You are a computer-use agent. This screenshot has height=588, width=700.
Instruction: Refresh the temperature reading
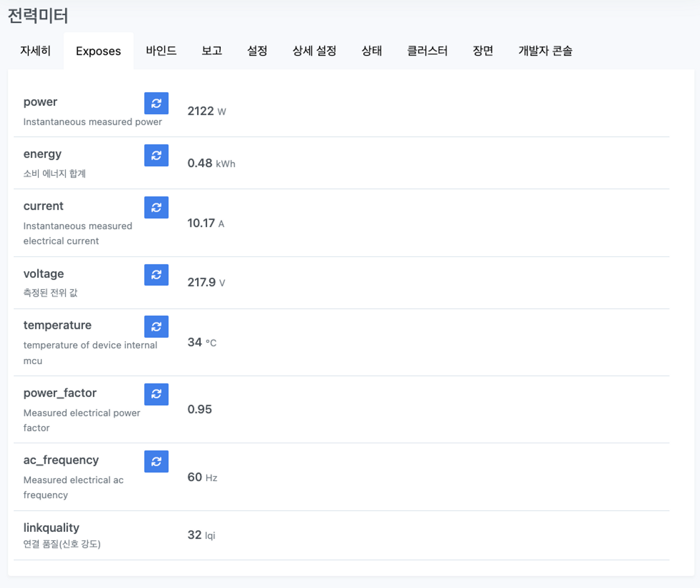tap(156, 327)
